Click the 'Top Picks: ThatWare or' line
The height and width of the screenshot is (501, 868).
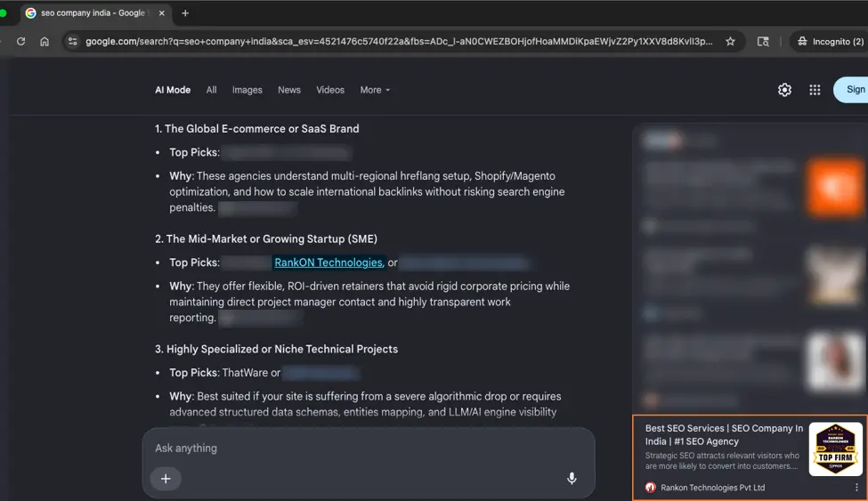[x=224, y=373]
